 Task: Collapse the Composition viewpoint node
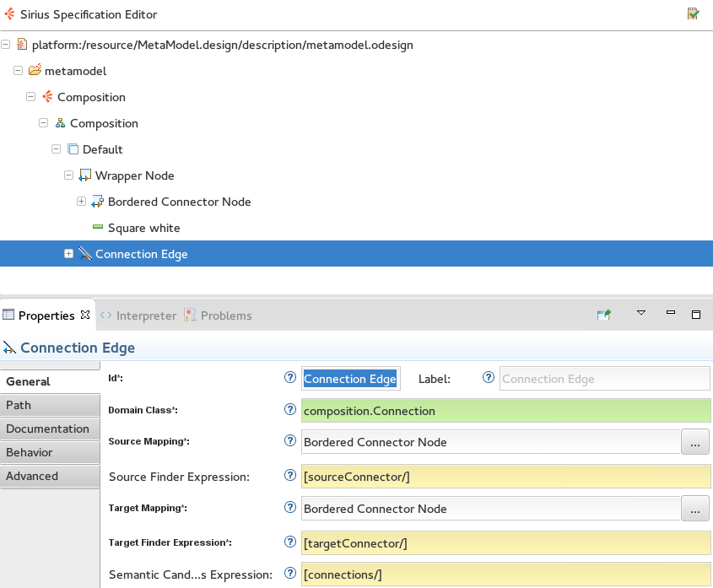[31, 96]
